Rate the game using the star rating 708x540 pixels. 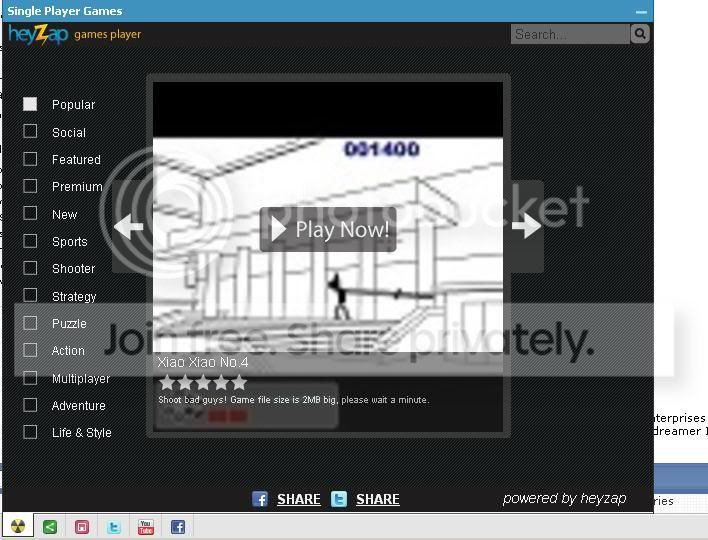coord(203,383)
